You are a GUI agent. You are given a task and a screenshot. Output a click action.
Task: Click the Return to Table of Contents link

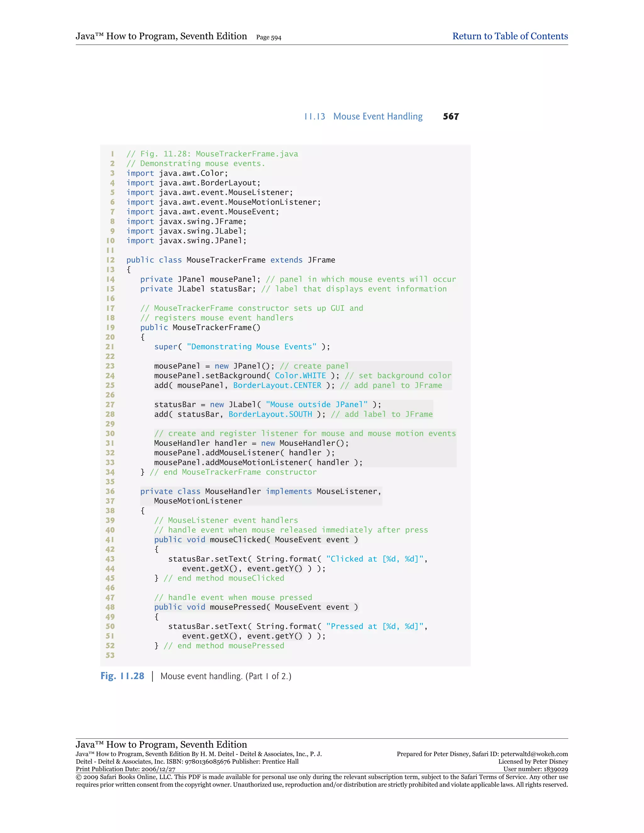510,36
